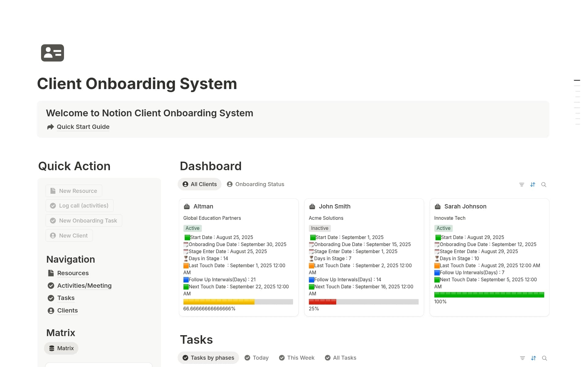588x367 pixels.
Task: Click the contact card page icon at top
Action: pos(52,53)
